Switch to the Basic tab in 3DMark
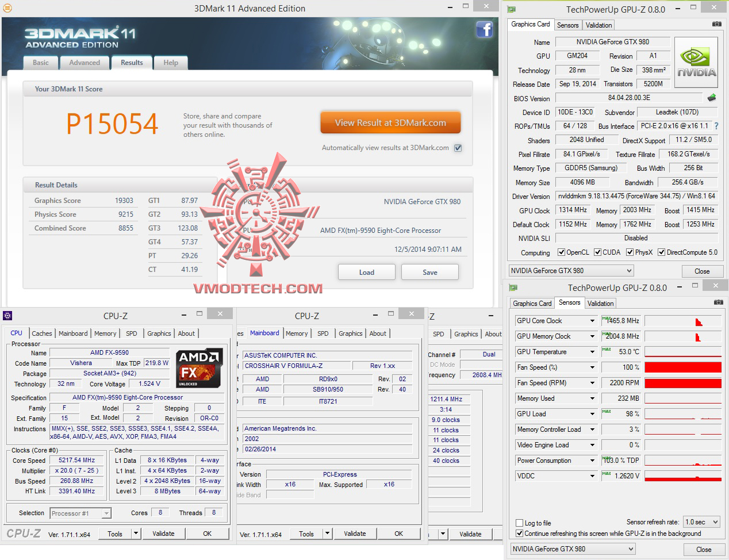The height and width of the screenshot is (560, 729). (41, 63)
